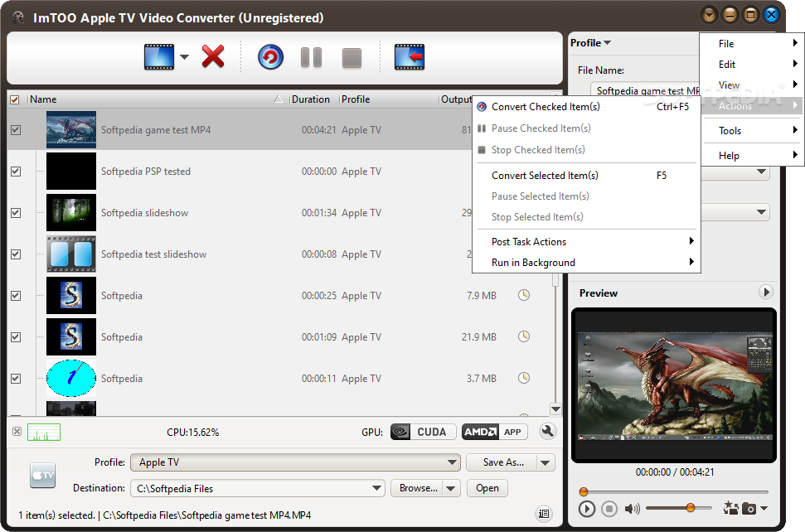Stop the preview playback
This screenshot has height=532, width=805.
(x=609, y=509)
